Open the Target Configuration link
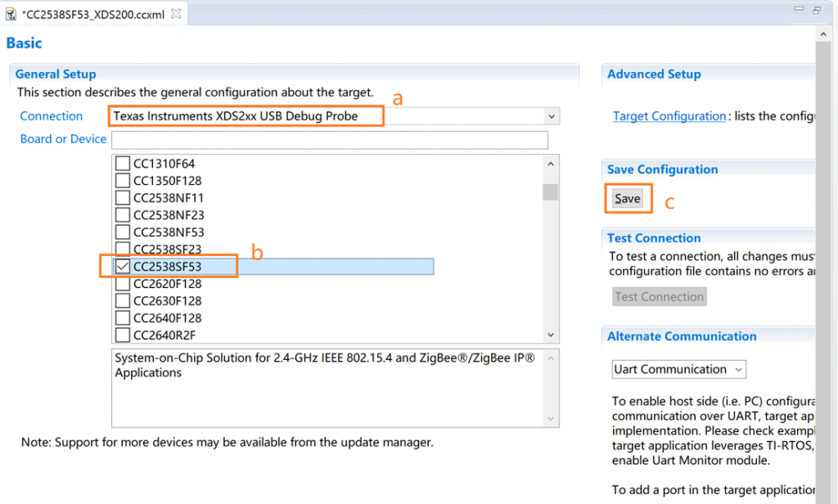Image resolution: width=838 pixels, height=504 pixels. [669, 116]
